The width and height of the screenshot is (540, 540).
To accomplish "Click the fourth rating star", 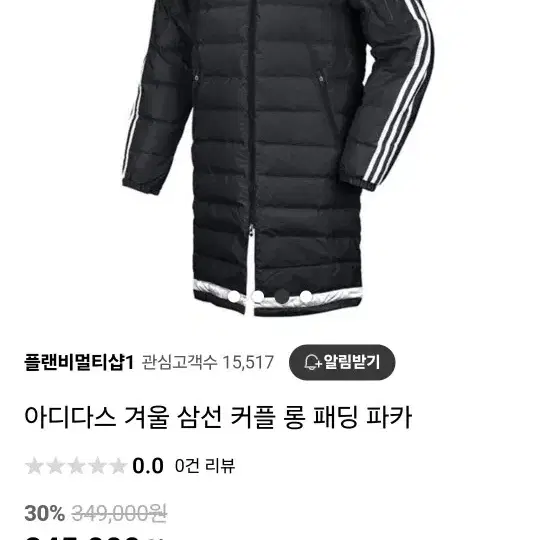I will [x=97, y=466].
